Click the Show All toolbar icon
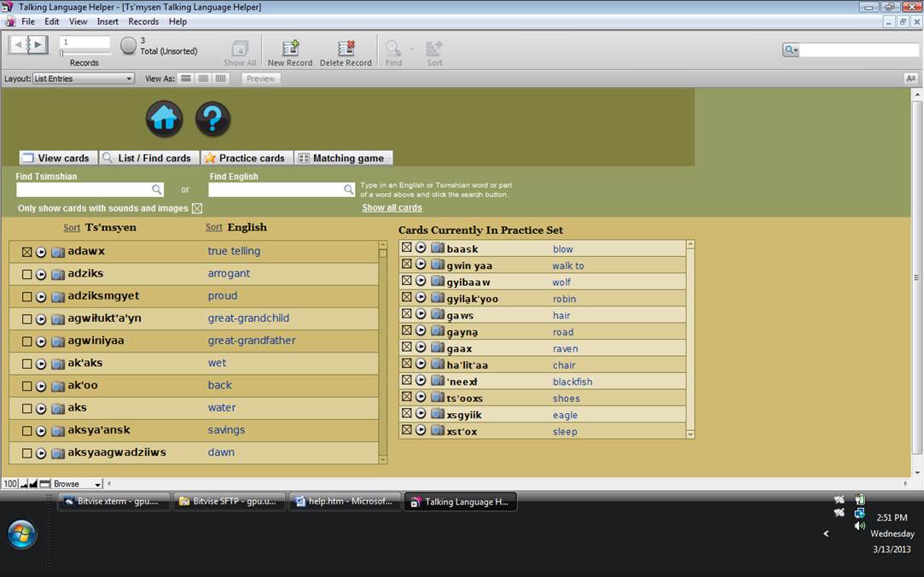The height and width of the screenshot is (577, 924). click(x=240, y=49)
